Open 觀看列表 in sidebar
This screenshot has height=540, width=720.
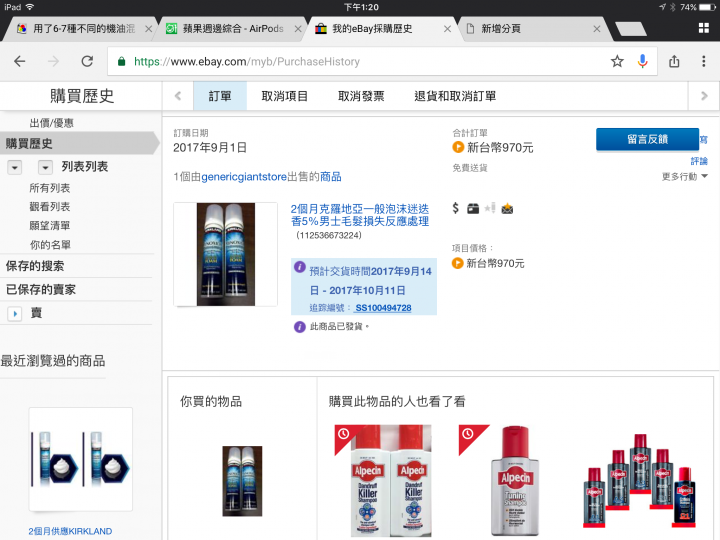coord(50,207)
